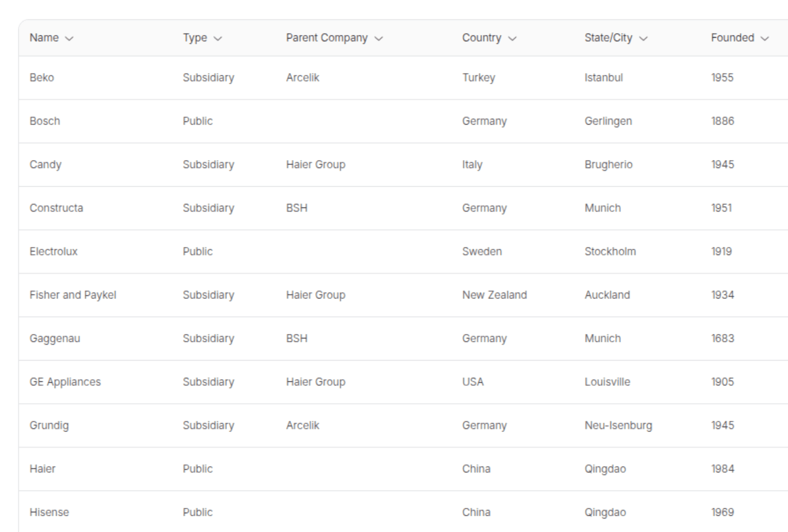The image size is (788, 532).
Task: Click the BSH parent of Constructa
Action: [296, 208]
